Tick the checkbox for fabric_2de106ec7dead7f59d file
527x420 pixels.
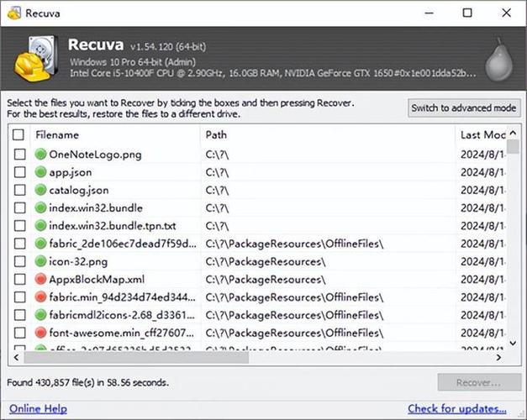[20, 244]
